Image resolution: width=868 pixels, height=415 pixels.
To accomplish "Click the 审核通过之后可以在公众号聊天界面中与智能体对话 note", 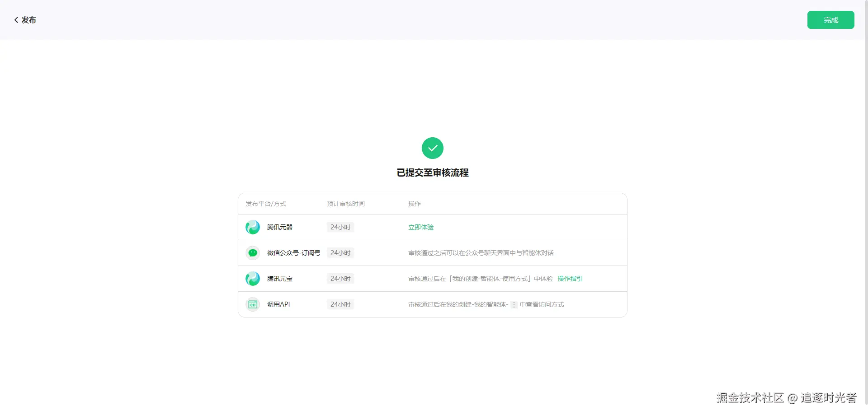I will (481, 253).
